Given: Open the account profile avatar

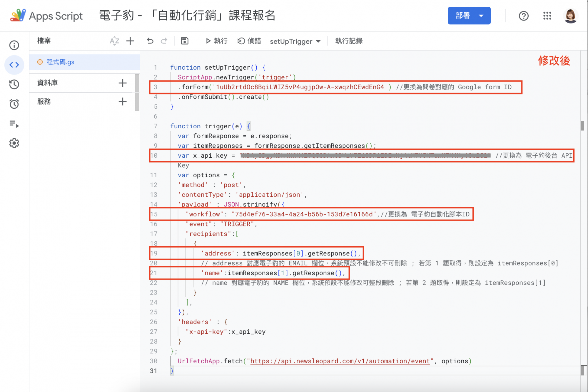Looking at the screenshot, I should click(x=571, y=16).
